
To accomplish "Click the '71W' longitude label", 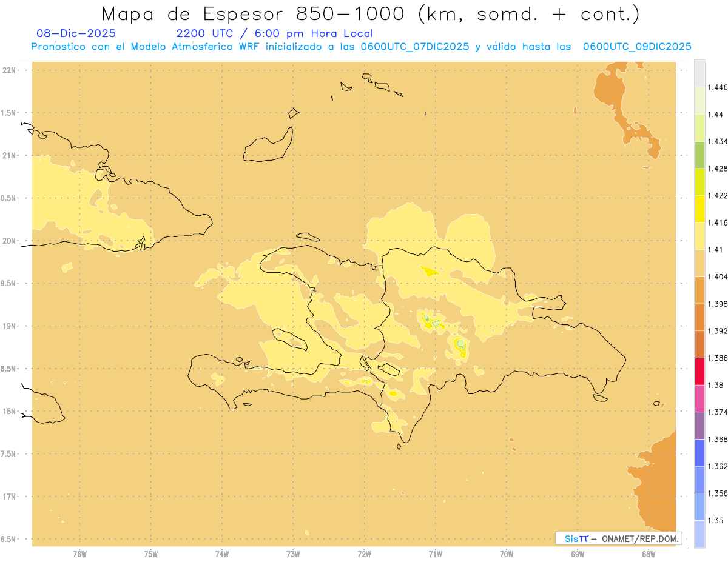I will point(435,554).
